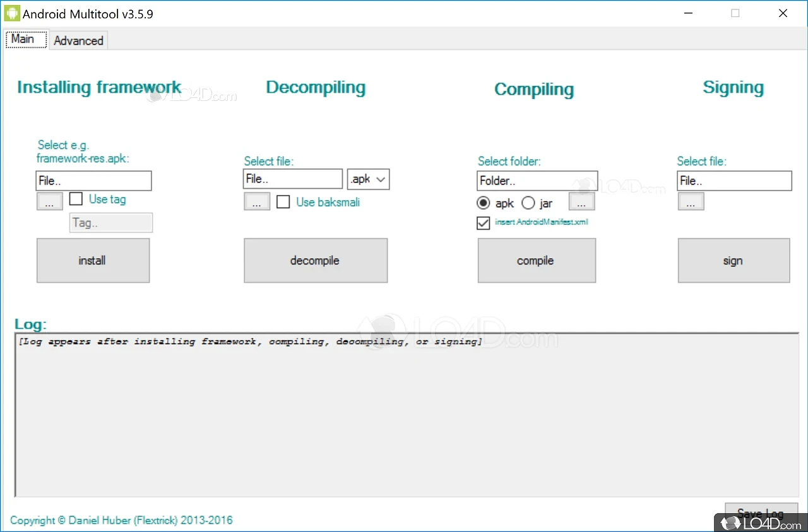Open the .apk file type dropdown
The width and height of the screenshot is (808, 532).
[x=368, y=179]
